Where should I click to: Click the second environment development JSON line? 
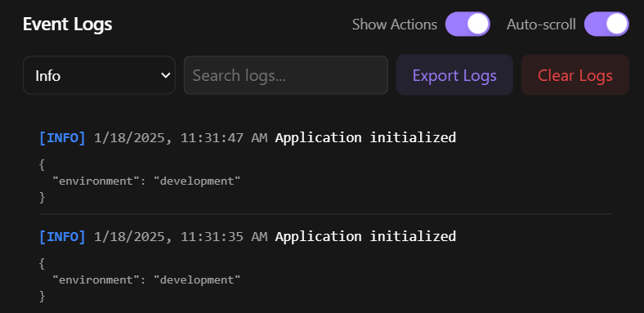point(146,279)
